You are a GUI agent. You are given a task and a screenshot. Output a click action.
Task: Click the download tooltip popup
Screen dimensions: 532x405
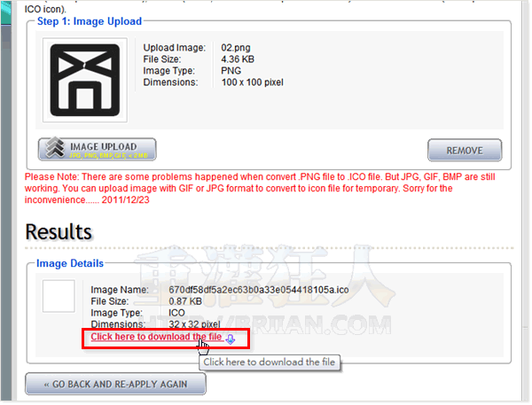[271, 362]
